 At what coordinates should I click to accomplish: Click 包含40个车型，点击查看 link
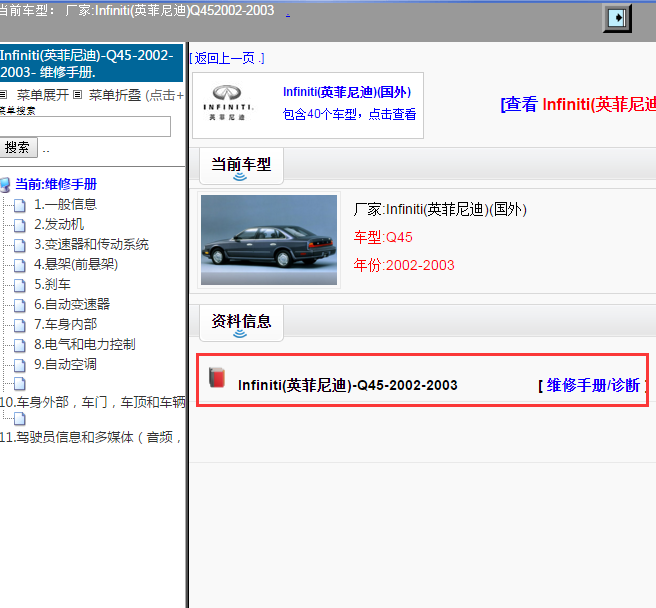pos(349,114)
